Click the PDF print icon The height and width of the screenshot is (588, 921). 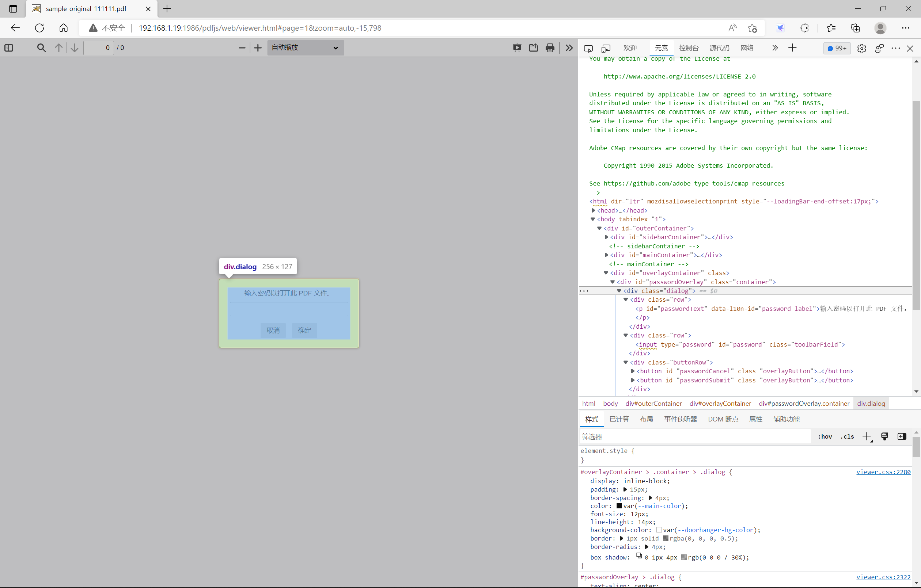coord(550,48)
